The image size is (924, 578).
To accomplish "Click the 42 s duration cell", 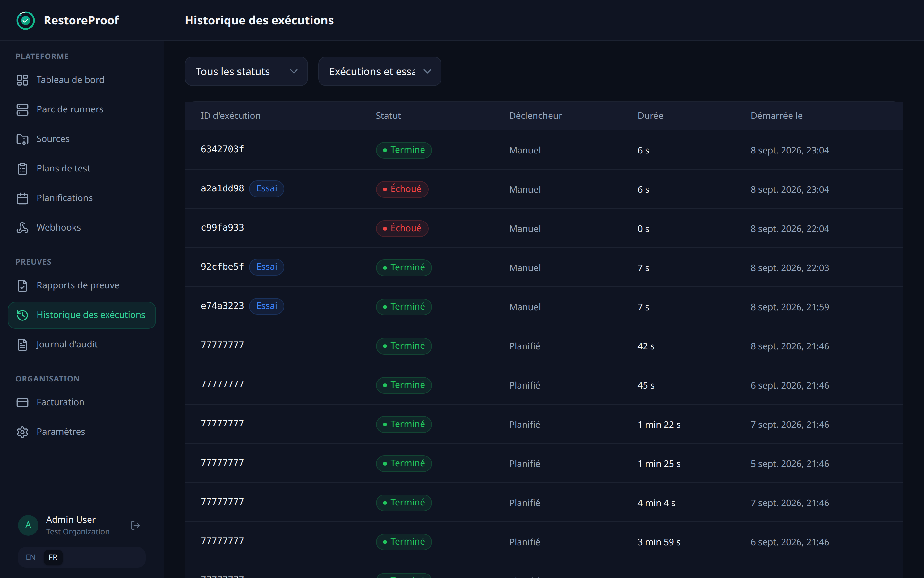I will coord(646,346).
